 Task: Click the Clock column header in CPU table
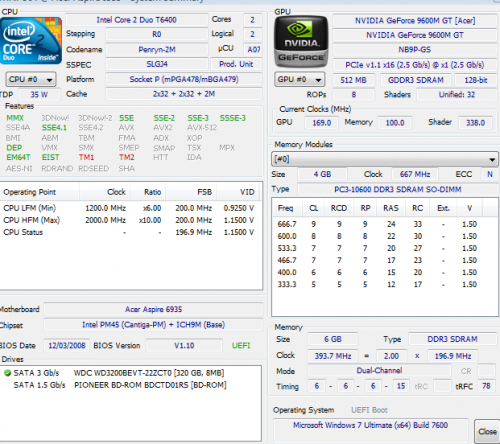(x=105, y=192)
